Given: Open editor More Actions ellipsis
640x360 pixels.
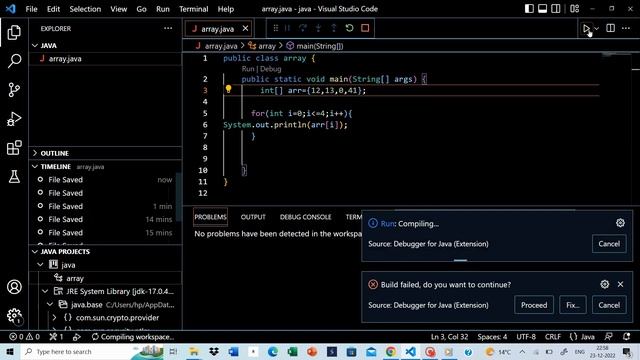Looking at the screenshot, I should pos(626,28).
